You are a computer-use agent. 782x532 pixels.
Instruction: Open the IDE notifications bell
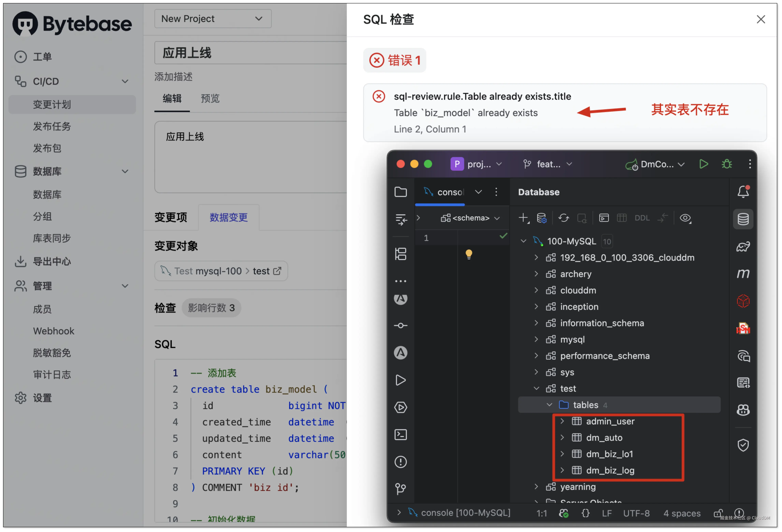(743, 192)
